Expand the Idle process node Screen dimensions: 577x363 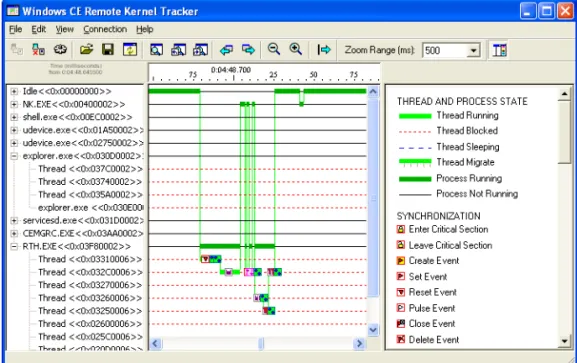point(14,91)
